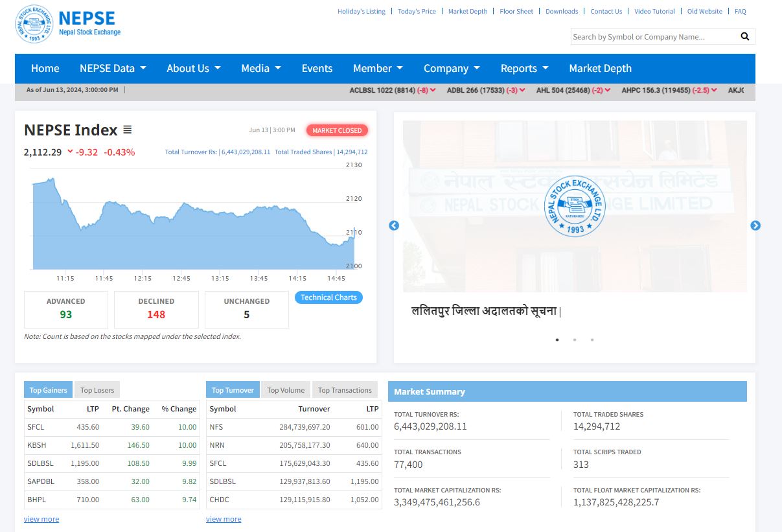Open Today's Price link
782x532 pixels.
coord(417,11)
